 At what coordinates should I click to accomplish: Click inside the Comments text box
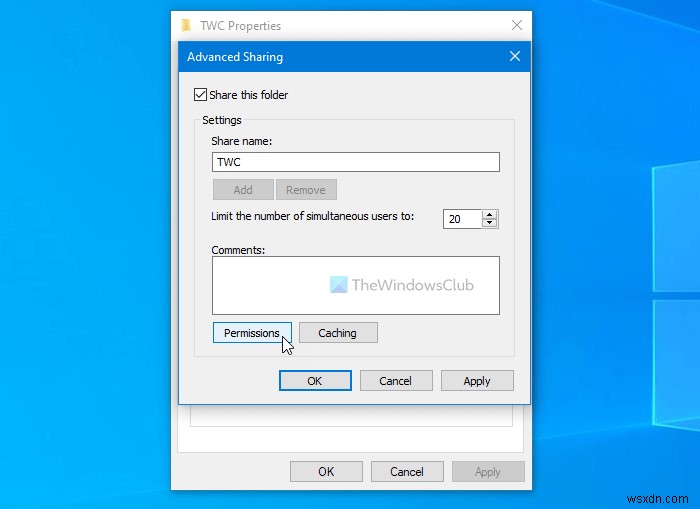point(355,285)
